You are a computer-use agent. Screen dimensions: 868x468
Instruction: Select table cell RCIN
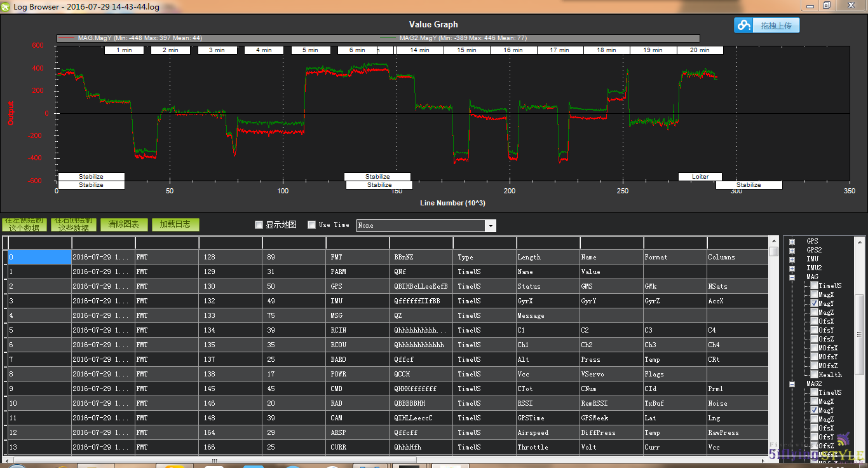point(357,330)
